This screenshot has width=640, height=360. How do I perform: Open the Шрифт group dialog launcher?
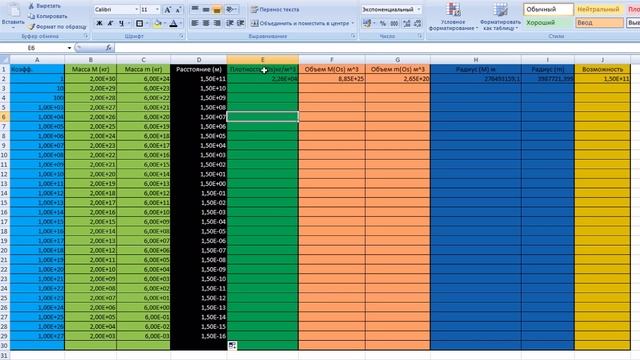pyautogui.click(x=181, y=36)
